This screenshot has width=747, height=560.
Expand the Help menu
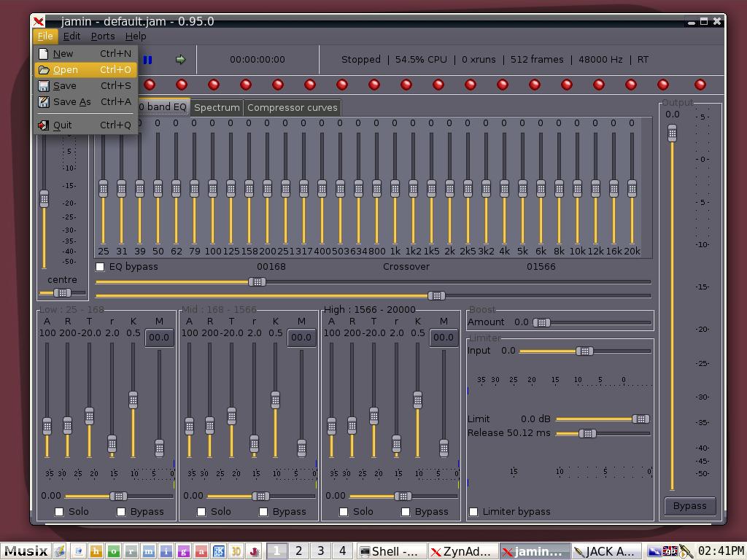tap(136, 36)
